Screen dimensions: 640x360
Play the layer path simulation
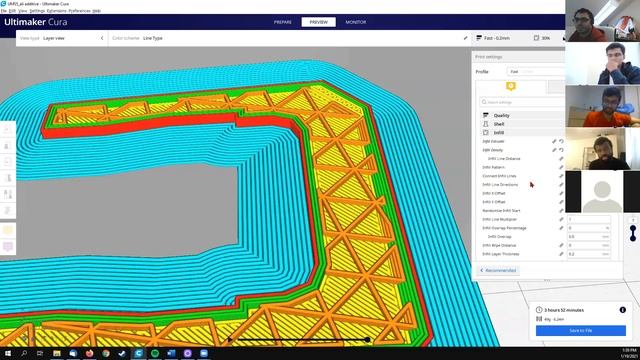pos(230,340)
